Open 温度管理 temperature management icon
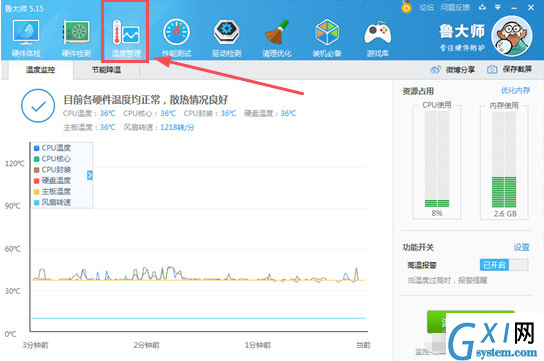This screenshot has width=544, height=361. click(x=126, y=37)
